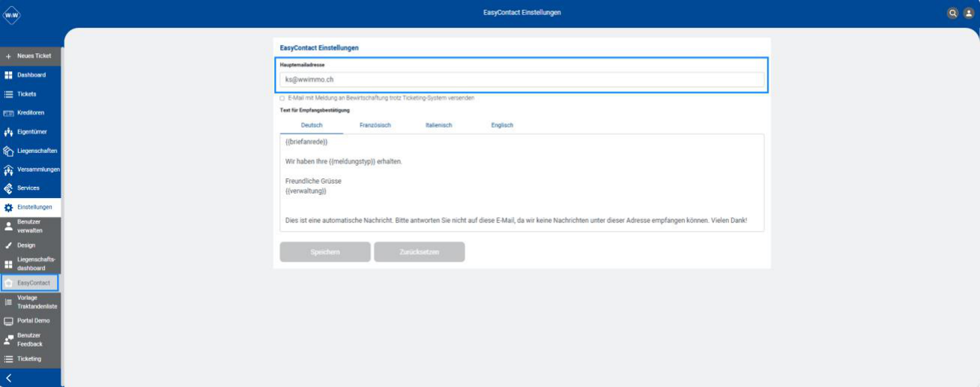
Task: Switch to the Deutsch tab
Action: (312, 125)
